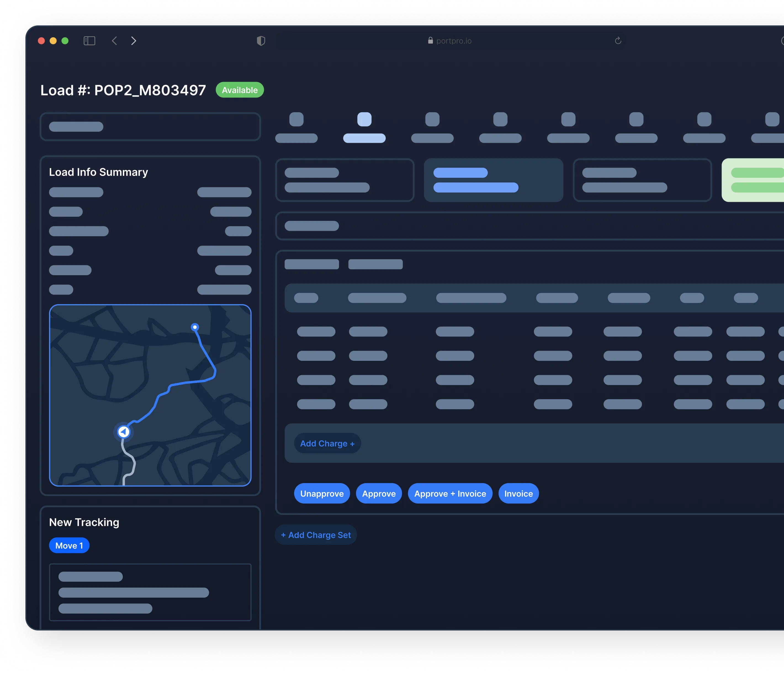Image resolution: width=784 pixels, height=673 pixels.
Task: Click the Approve button
Action: [x=379, y=494]
